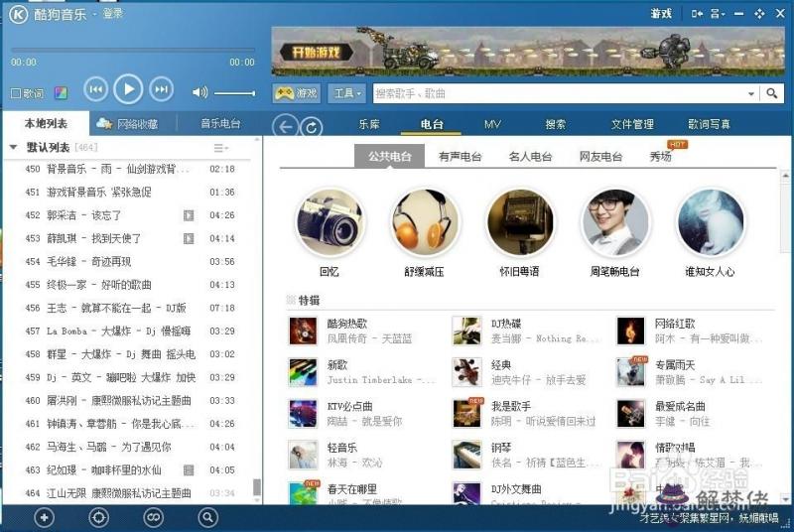Click locate current song icon
The image size is (794, 532).
point(98,518)
